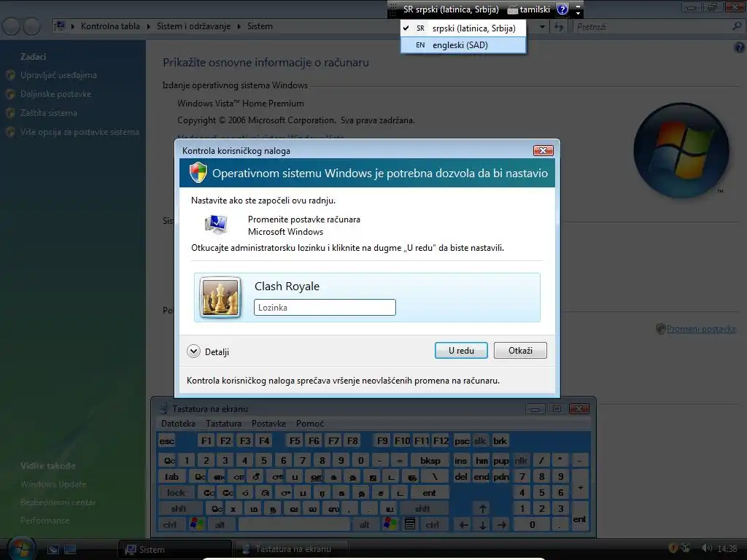
Task: Click the del key on on-screen keyboard
Action: pyautogui.click(x=461, y=477)
